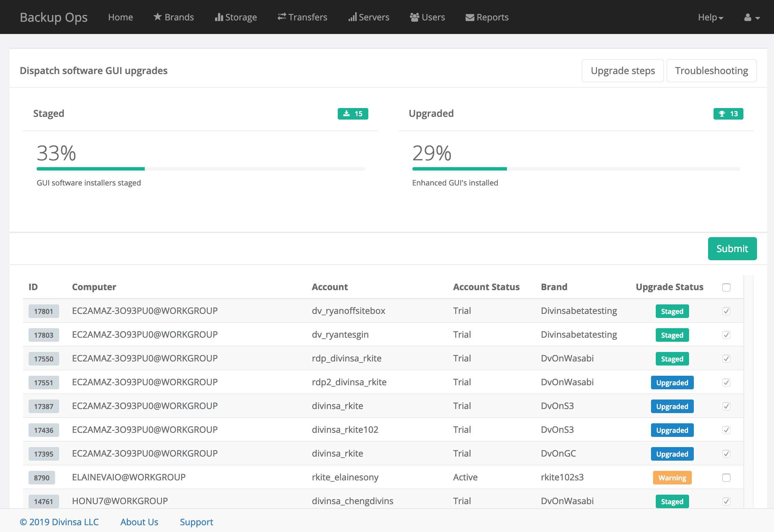Click the Staged 33% progress bar
774x532 pixels.
(201, 169)
